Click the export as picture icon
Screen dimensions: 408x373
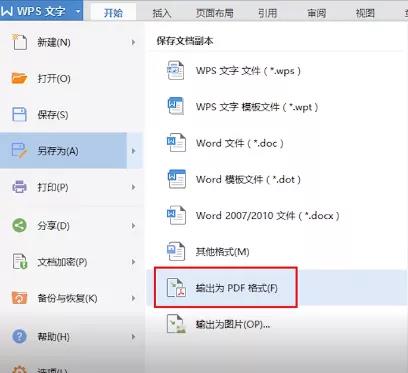coord(176,323)
